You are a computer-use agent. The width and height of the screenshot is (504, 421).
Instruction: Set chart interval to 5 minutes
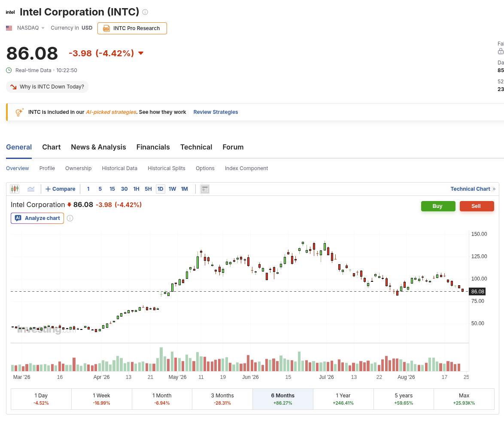100,189
